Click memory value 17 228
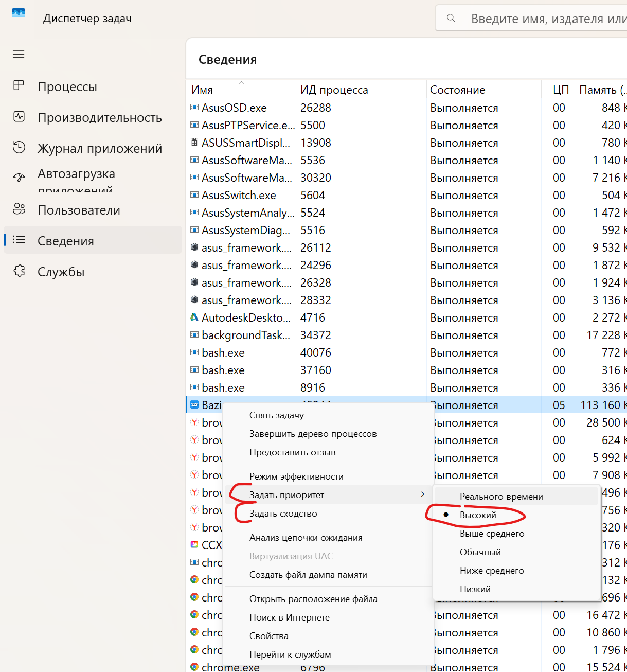Viewport: 627px width, 672px height. tap(603, 335)
